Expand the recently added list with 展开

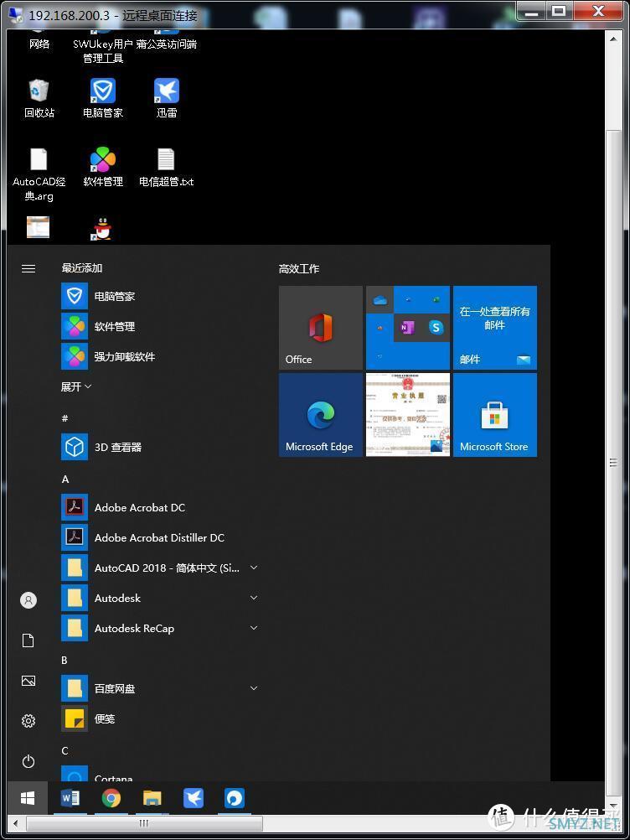tap(76, 386)
